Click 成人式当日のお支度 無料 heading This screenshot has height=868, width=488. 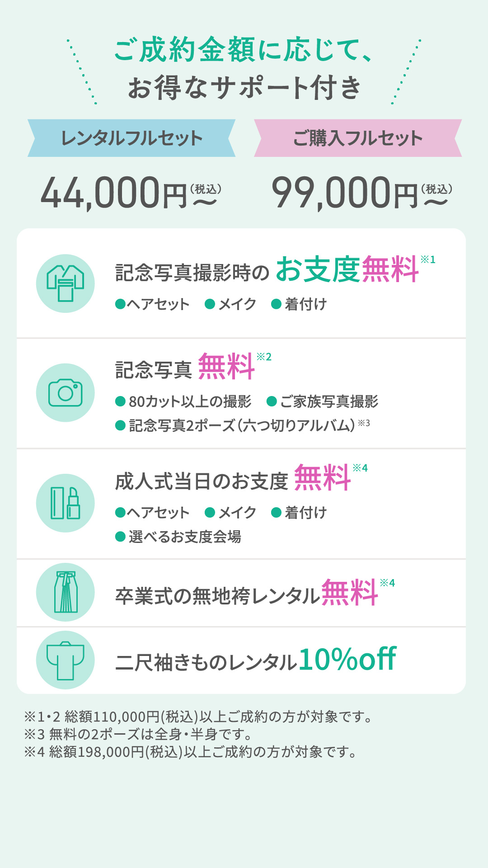point(233,479)
